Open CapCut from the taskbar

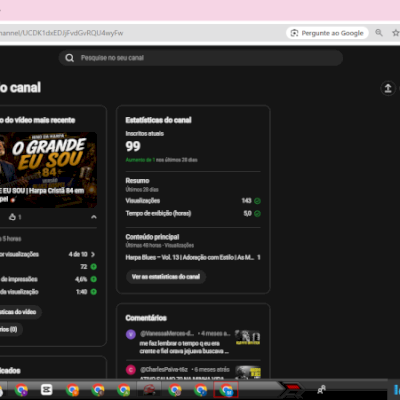point(47,389)
